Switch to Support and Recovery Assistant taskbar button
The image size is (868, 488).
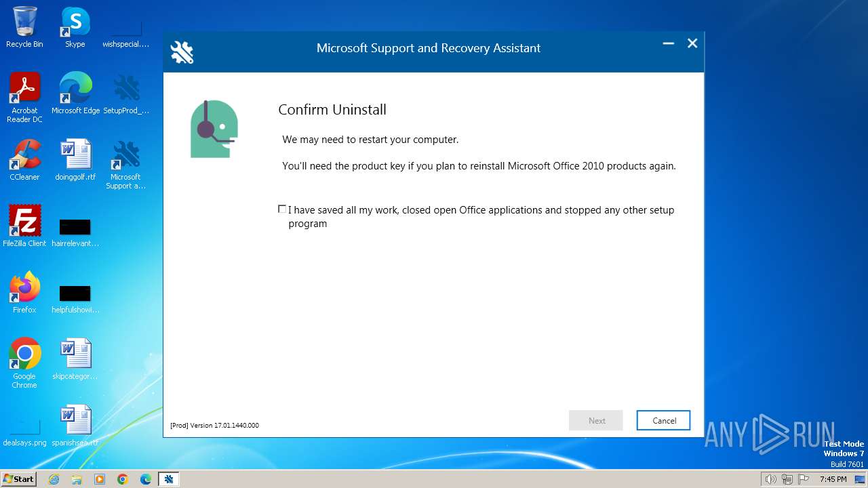[169, 479]
